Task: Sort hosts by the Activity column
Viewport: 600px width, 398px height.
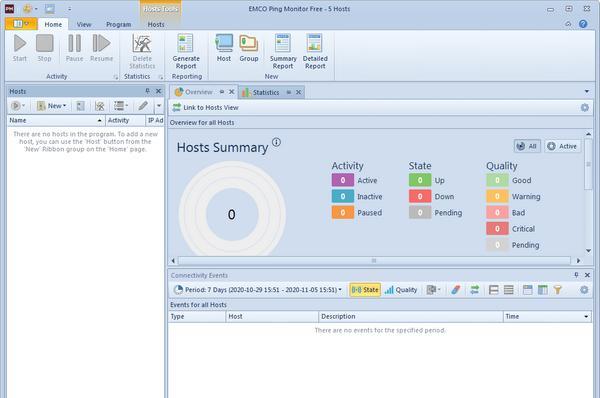Action: 125,120
